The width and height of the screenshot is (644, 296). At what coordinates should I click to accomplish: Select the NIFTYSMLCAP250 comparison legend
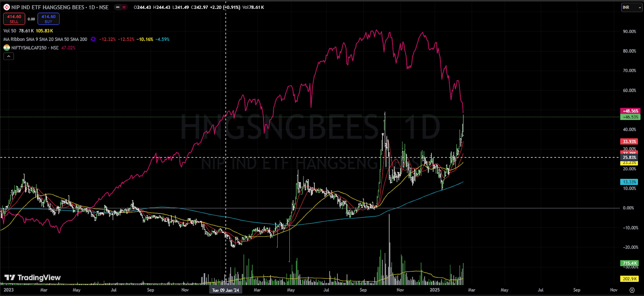coord(35,48)
